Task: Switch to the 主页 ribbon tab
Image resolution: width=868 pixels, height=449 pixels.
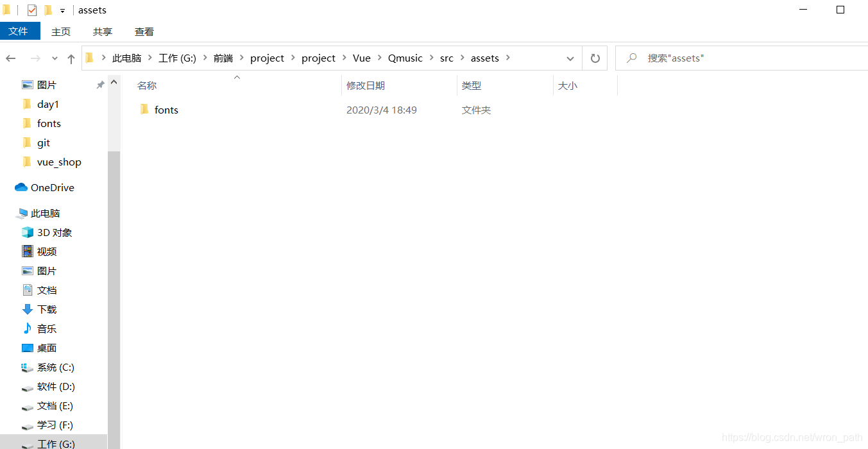Action: [61, 31]
